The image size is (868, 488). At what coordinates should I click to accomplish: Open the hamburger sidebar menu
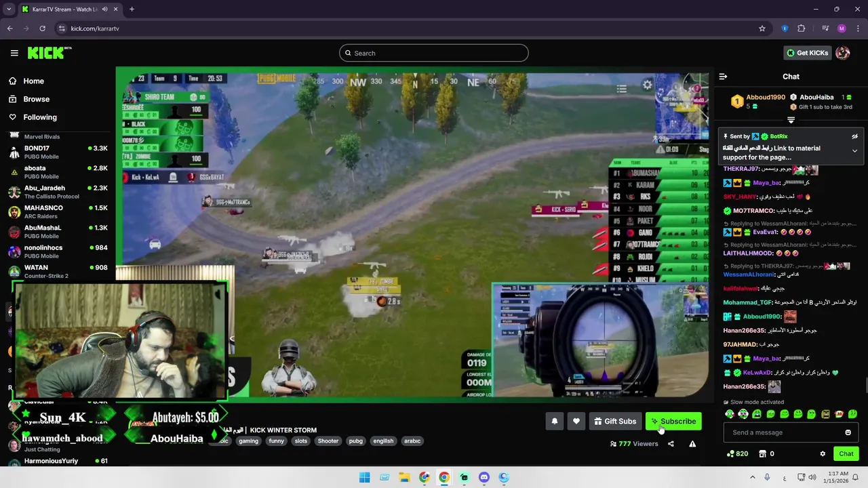[x=14, y=53]
